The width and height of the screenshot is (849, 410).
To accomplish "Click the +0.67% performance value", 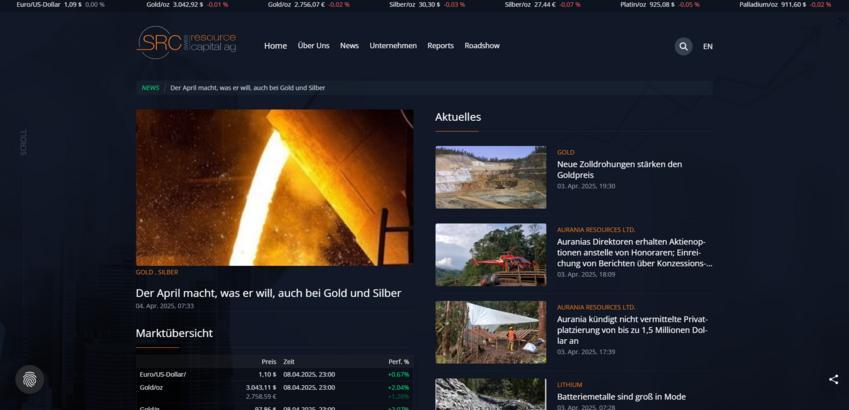I will pyautogui.click(x=399, y=375).
